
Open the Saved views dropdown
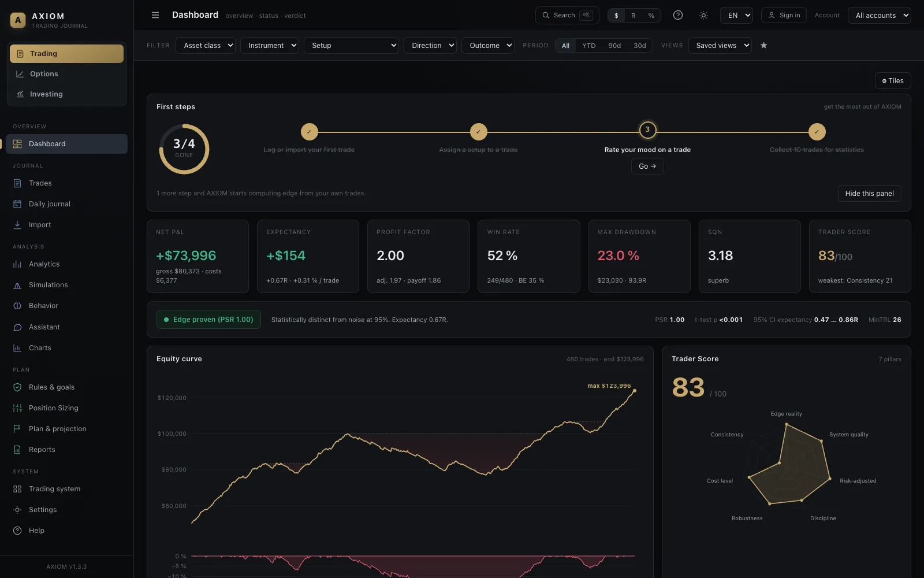720,46
